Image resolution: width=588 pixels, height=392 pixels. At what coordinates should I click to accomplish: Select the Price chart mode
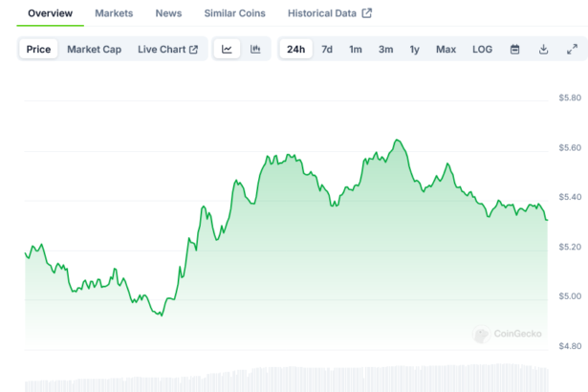pyautogui.click(x=39, y=49)
